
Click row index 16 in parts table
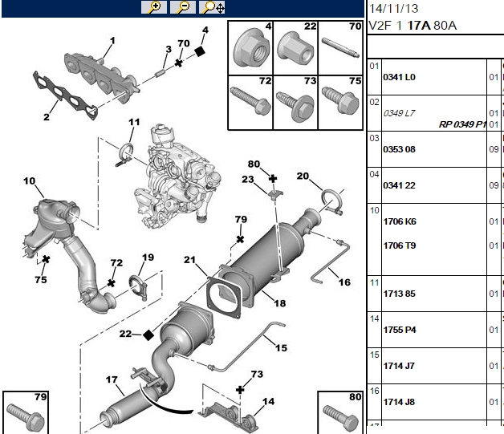coord(374,391)
